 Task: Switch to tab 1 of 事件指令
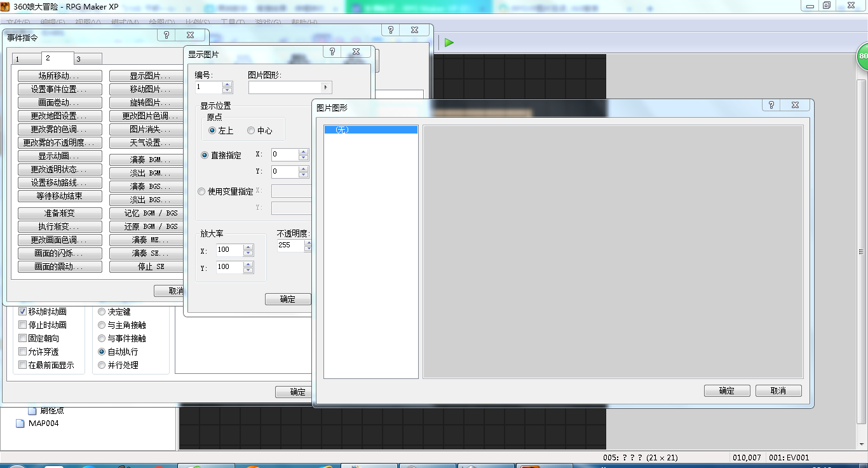pyautogui.click(x=27, y=59)
